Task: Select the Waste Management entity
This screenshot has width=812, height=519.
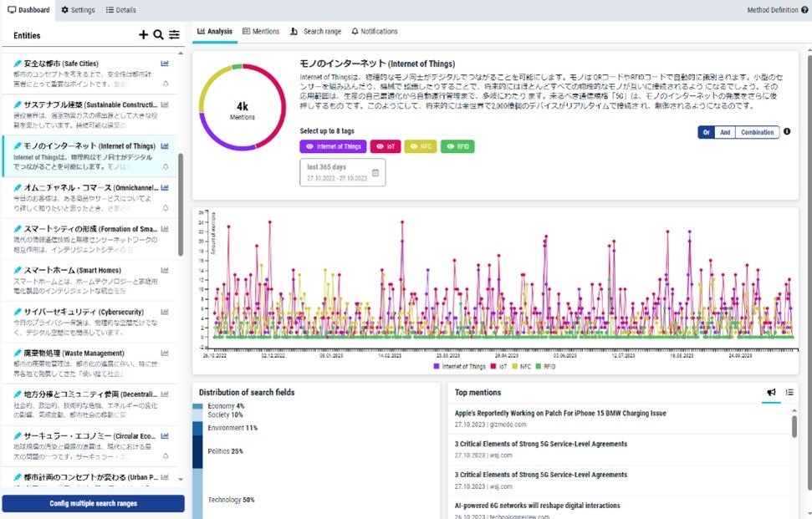Action: 89,364
